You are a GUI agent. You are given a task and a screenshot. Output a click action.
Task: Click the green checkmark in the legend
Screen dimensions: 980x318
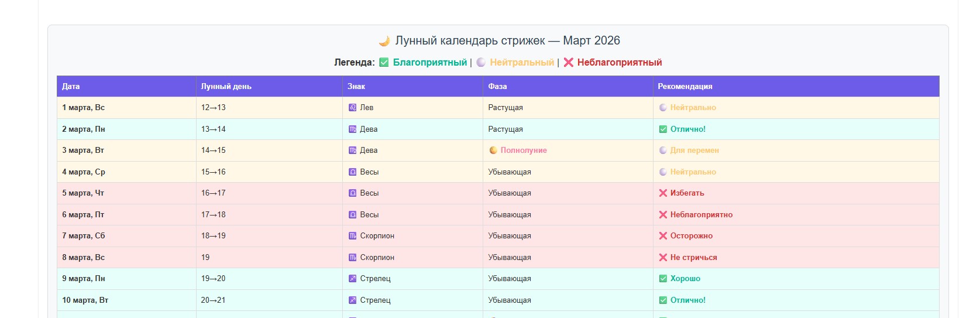[x=384, y=63]
